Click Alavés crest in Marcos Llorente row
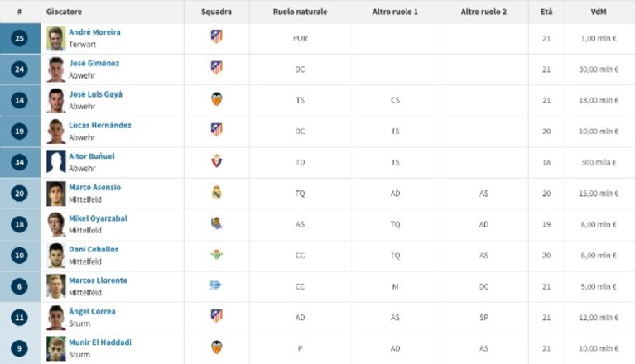Image resolution: width=635 pixels, height=364 pixels. [x=215, y=285]
